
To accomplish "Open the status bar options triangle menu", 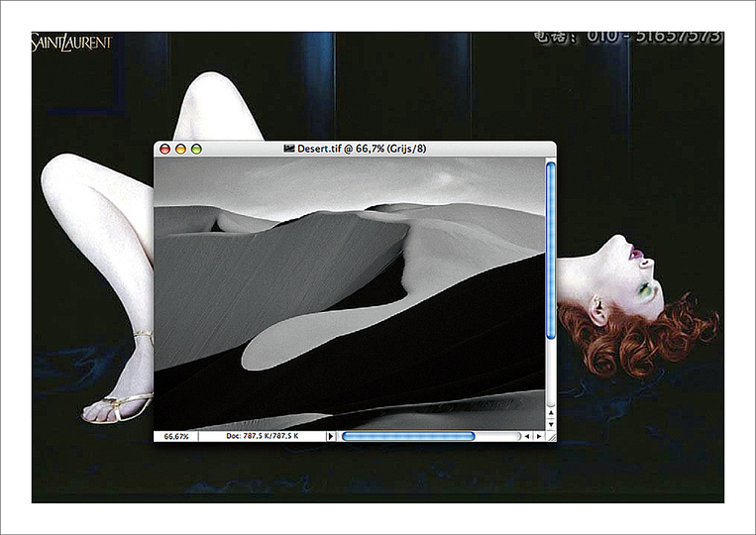I will 331,436.
